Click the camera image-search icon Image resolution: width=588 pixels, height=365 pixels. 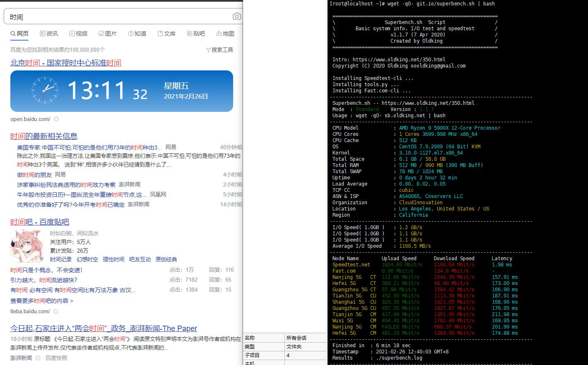pyautogui.click(x=236, y=17)
